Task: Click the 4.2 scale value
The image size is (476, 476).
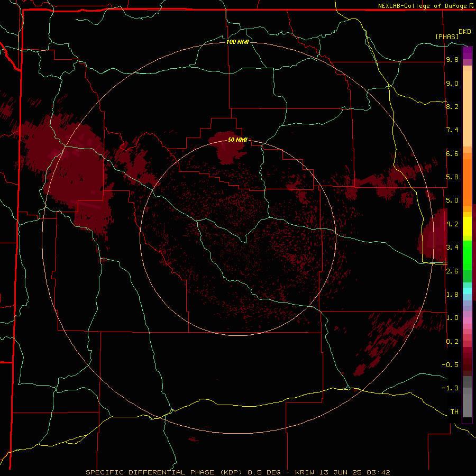Action: [x=452, y=224]
